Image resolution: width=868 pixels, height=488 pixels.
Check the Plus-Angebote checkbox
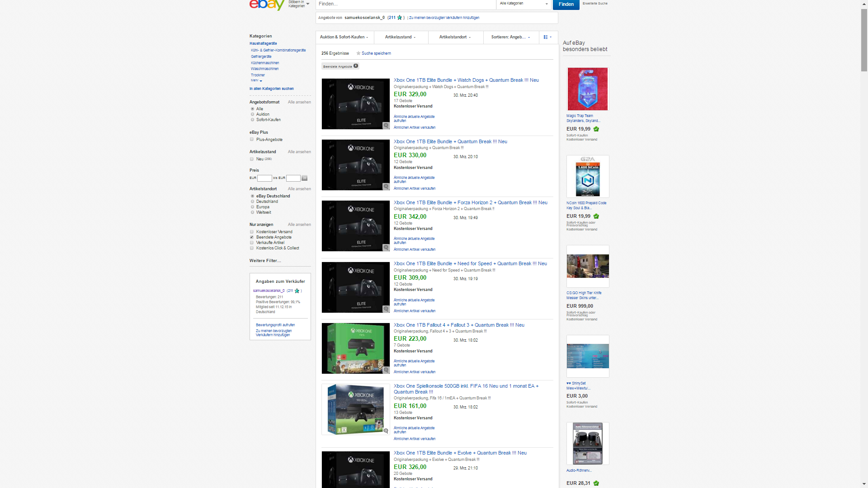[x=252, y=140]
